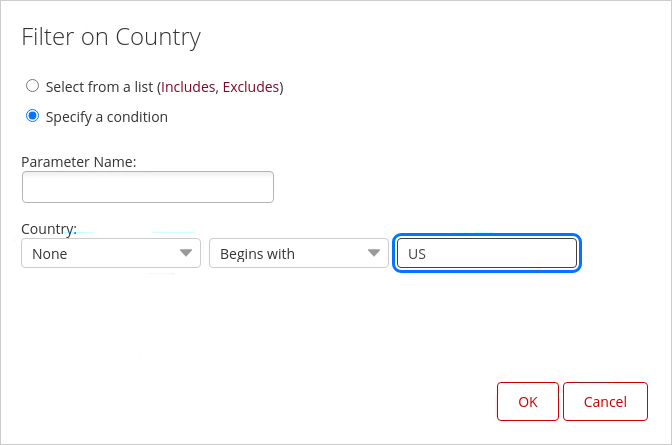Viewport: 672px width, 445px height.
Task: Click the 'Parameter Name:' label
Action: [x=79, y=161]
